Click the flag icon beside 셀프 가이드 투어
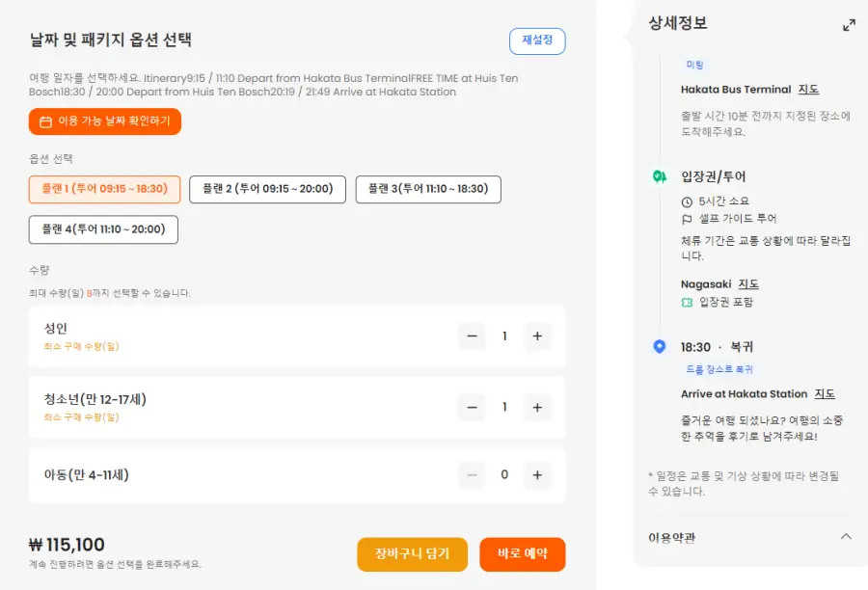Viewport: 868px width, 590px height. coord(687,219)
